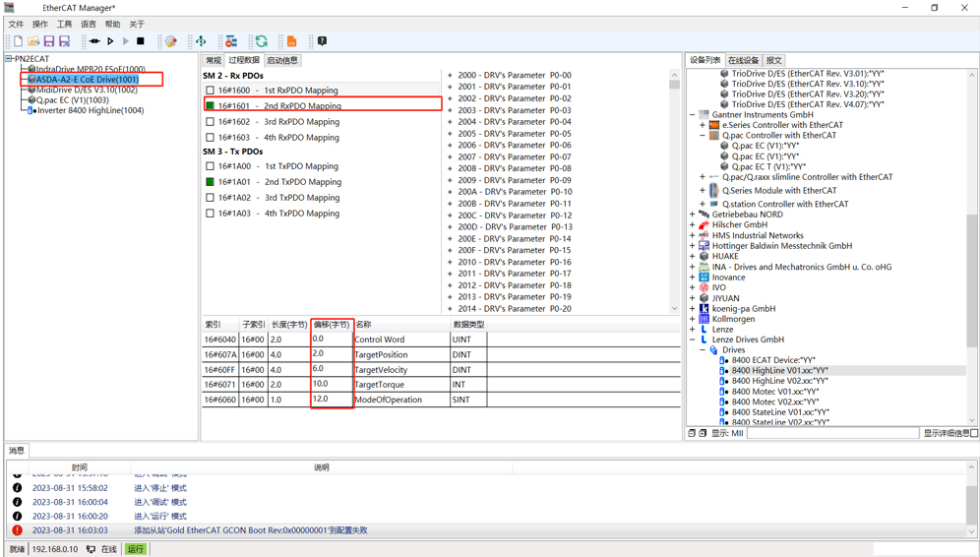Click the connect plug icon in toolbar
The image size is (980, 557).
94,41
